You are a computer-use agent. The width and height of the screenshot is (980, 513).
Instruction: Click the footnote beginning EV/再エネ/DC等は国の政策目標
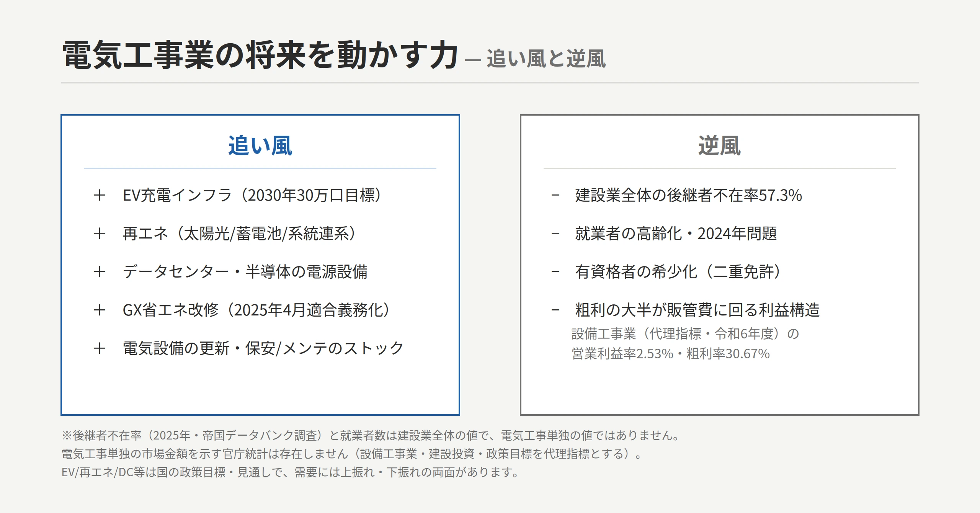tap(290, 472)
